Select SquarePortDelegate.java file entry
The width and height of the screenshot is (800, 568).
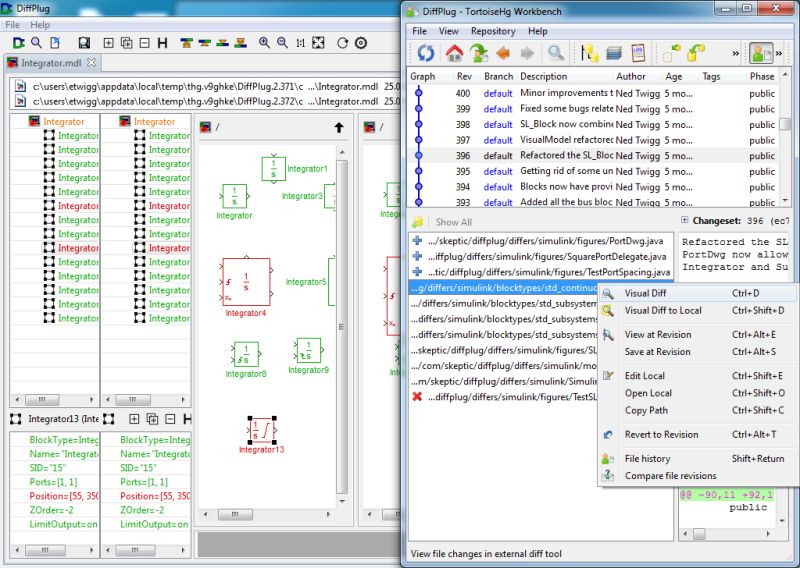click(x=541, y=257)
